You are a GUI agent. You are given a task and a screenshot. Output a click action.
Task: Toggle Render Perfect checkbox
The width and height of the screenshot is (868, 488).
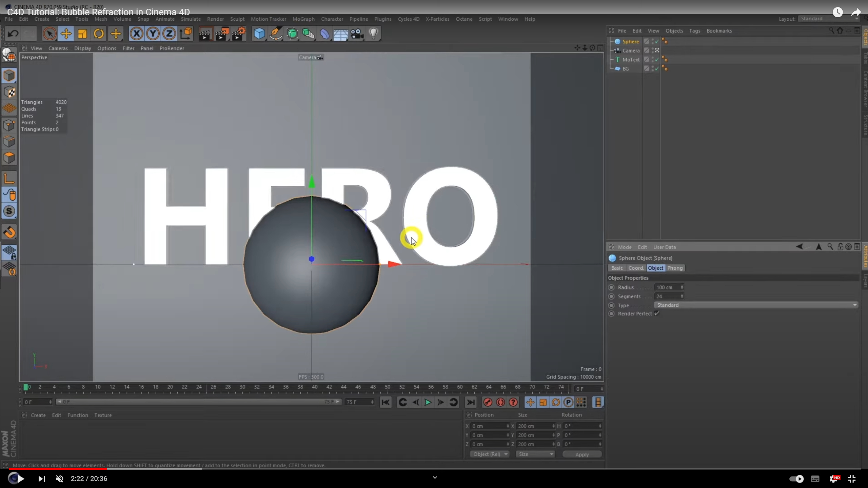657,313
